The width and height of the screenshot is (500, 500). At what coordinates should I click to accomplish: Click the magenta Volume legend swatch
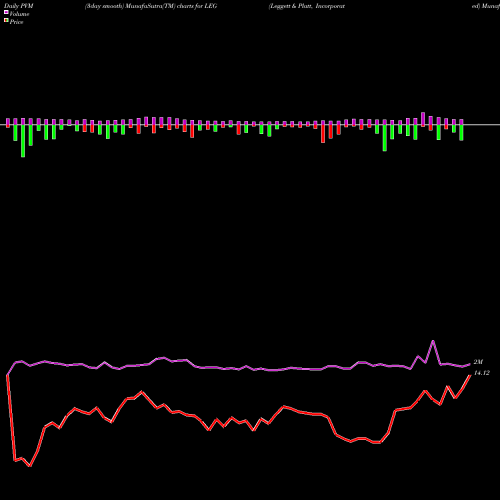[x=6, y=13]
